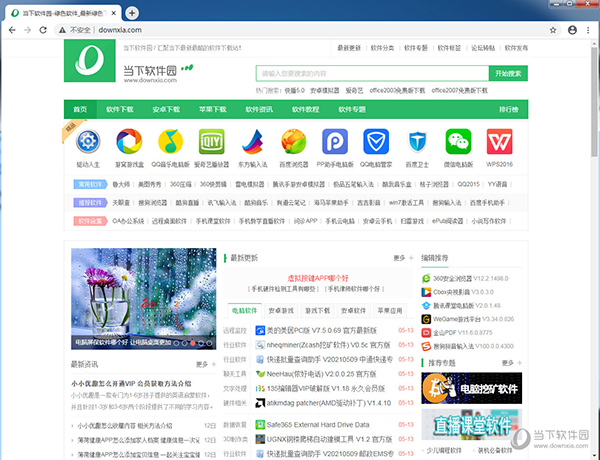Viewport: 600px width, 460px height.
Task: Click the 推荐软件 purple category tag
Action: 90,203
